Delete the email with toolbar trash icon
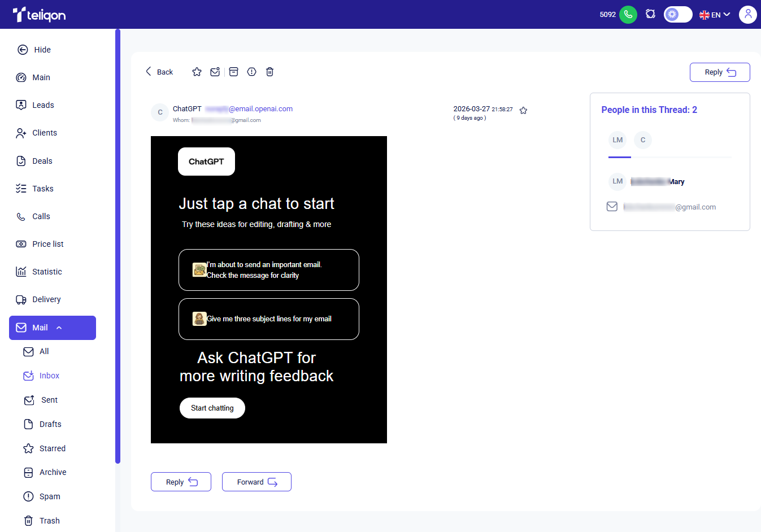The width and height of the screenshot is (761, 532). pos(270,72)
